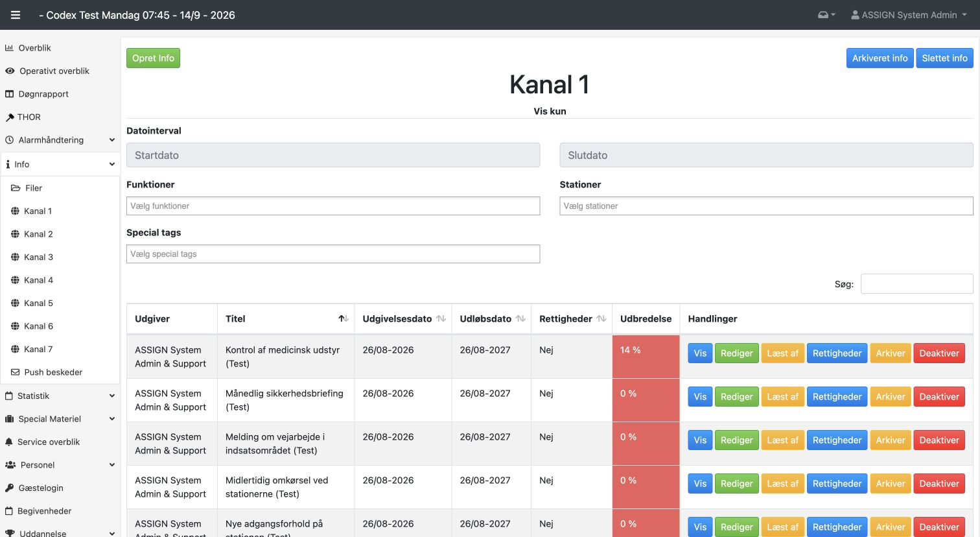980x537 pixels.
Task: Open the hamburger menu icon
Action: [16, 15]
